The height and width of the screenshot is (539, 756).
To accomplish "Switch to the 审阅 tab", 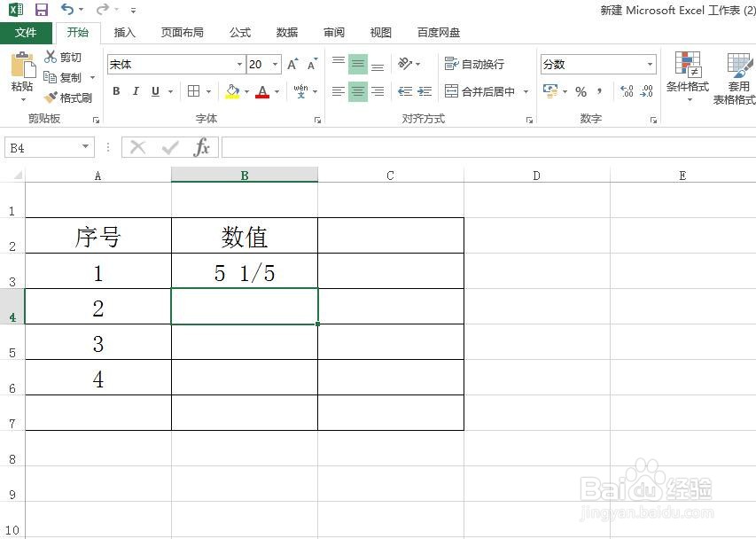I will [333, 33].
